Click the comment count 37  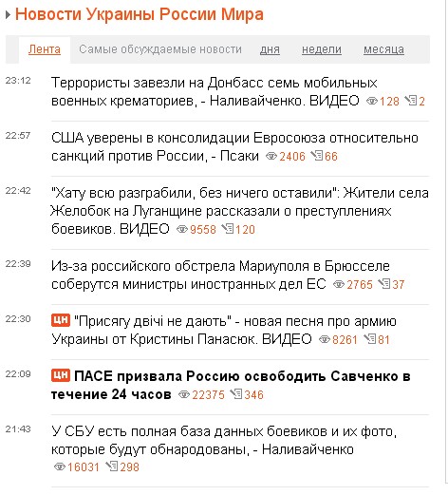(399, 285)
